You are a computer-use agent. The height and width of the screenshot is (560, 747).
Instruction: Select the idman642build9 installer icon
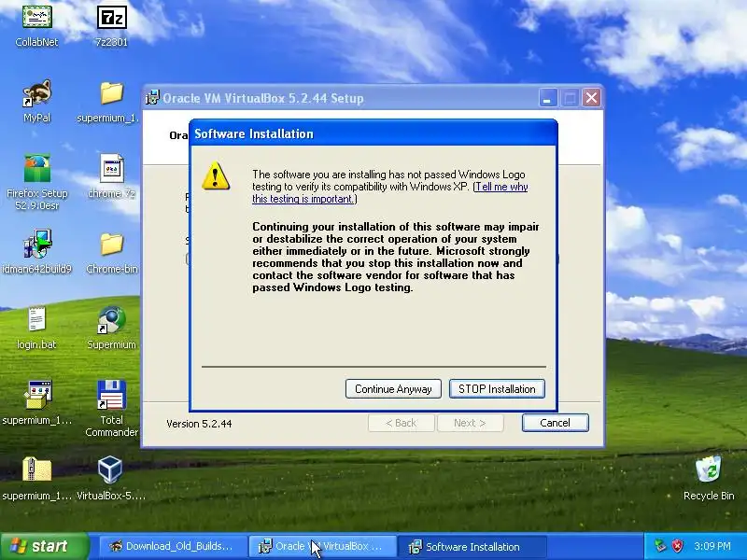[x=36, y=244]
